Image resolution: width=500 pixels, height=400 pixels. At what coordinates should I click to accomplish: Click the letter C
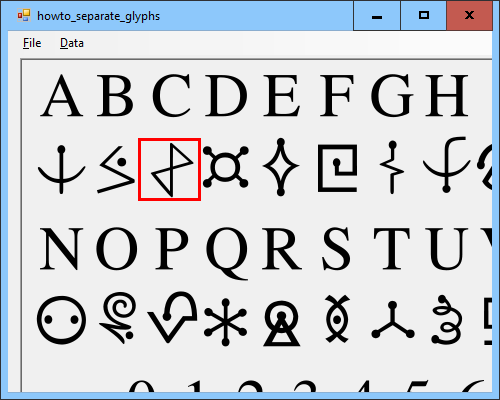pyautogui.click(x=172, y=96)
